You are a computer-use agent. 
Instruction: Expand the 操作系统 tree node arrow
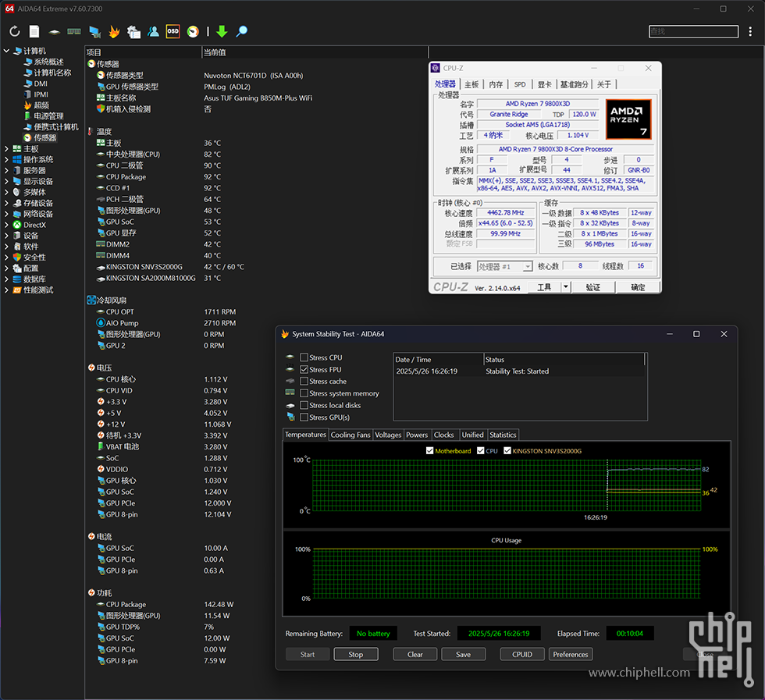6,159
